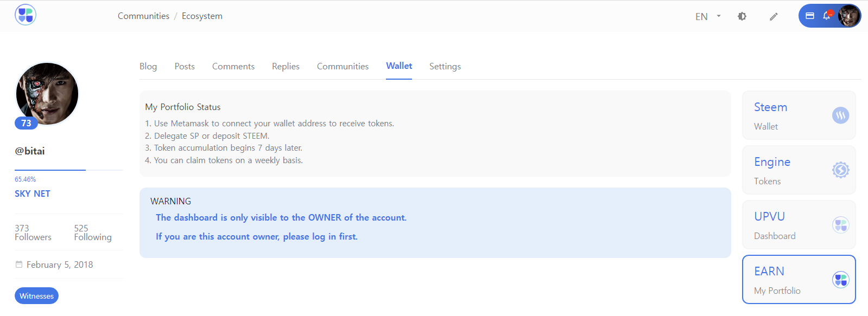Viewport: 868px width, 316px height.
Task: Switch to the Replies tab
Action: pos(286,66)
